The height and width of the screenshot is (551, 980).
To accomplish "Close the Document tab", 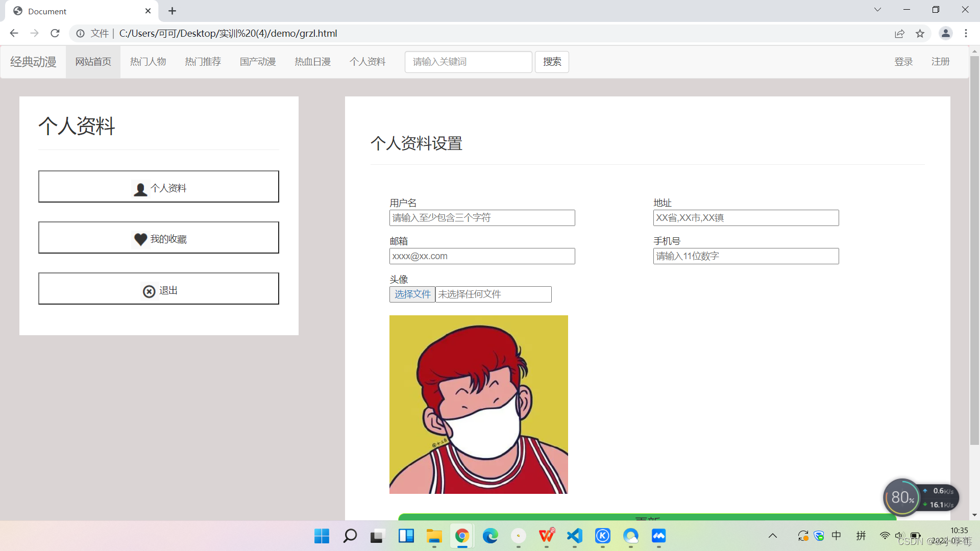I will tap(148, 11).
